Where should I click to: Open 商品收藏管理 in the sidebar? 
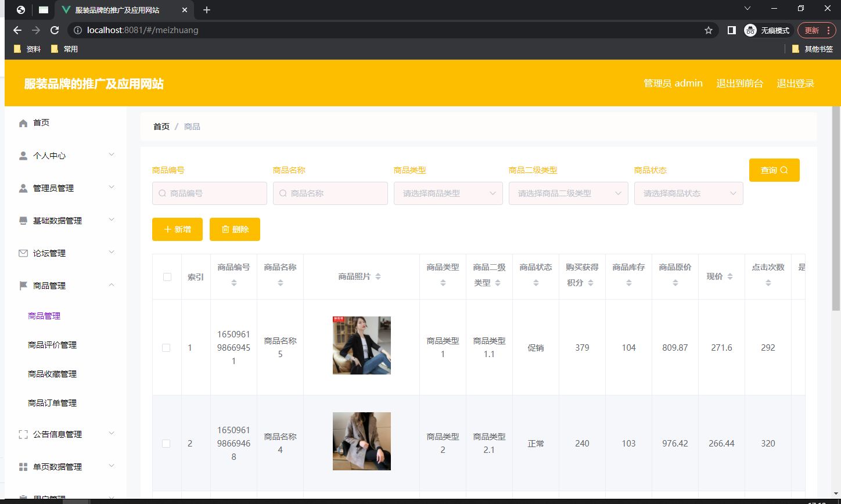52,374
